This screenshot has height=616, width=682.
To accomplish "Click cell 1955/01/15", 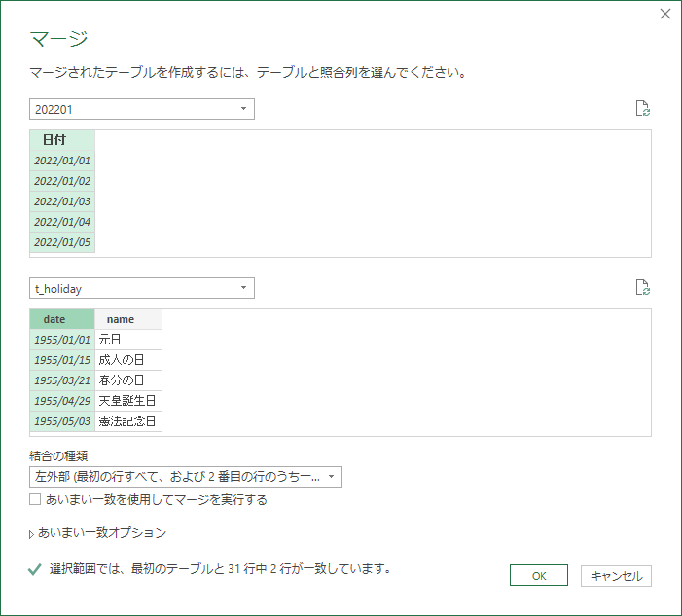I will (62, 360).
